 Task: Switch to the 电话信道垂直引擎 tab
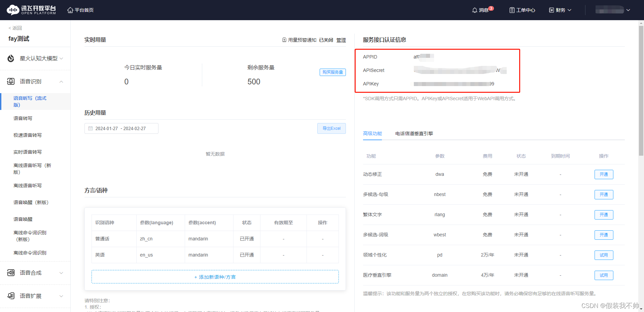pyautogui.click(x=414, y=133)
